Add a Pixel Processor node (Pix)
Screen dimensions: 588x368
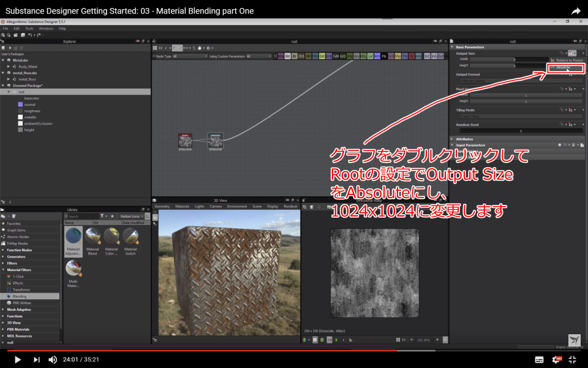click(383, 56)
